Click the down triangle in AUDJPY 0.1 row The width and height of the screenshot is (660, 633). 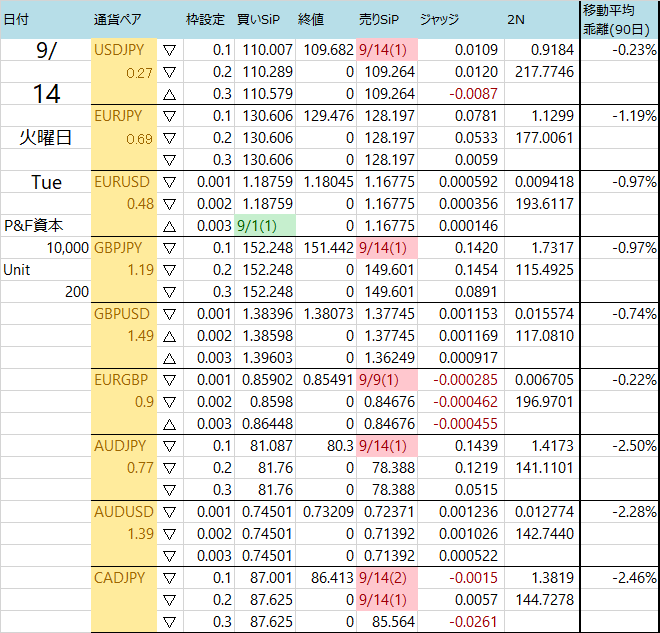tap(169, 447)
